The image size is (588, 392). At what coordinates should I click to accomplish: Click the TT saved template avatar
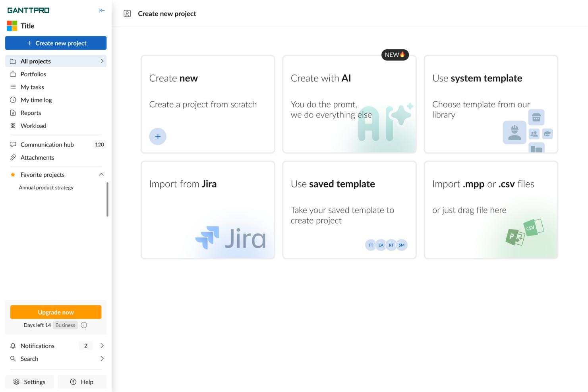click(x=371, y=245)
